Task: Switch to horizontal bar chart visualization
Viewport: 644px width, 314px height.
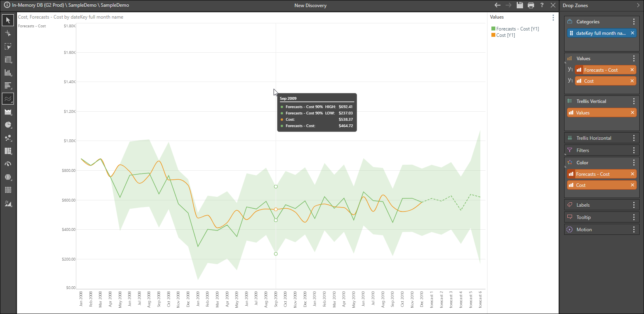Action: click(8, 86)
